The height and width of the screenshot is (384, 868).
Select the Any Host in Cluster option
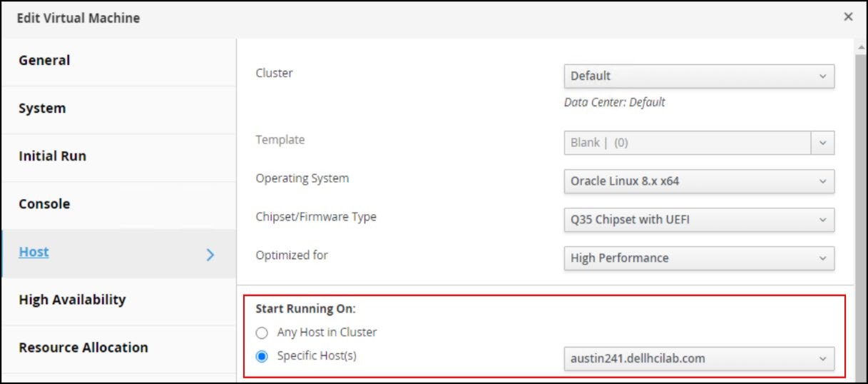tap(262, 333)
